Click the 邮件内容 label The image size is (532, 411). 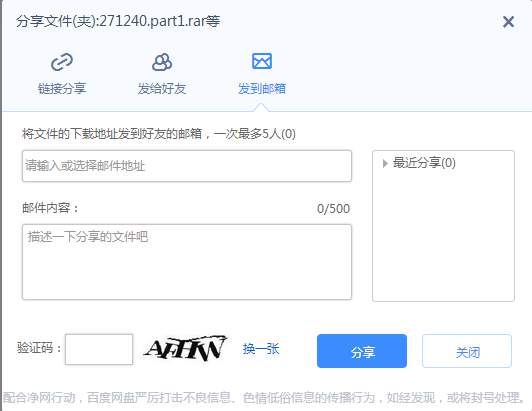coord(50,208)
